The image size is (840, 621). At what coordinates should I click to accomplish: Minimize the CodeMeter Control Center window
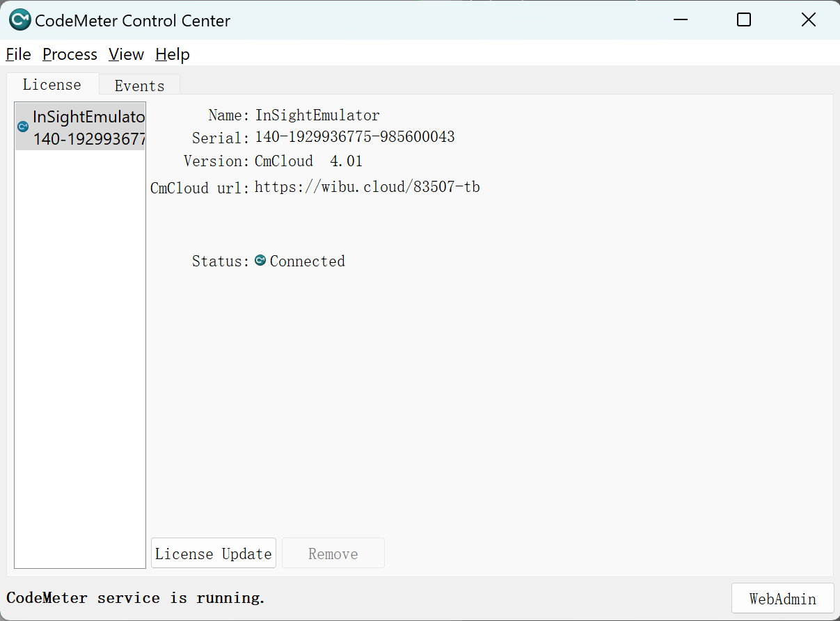point(680,20)
